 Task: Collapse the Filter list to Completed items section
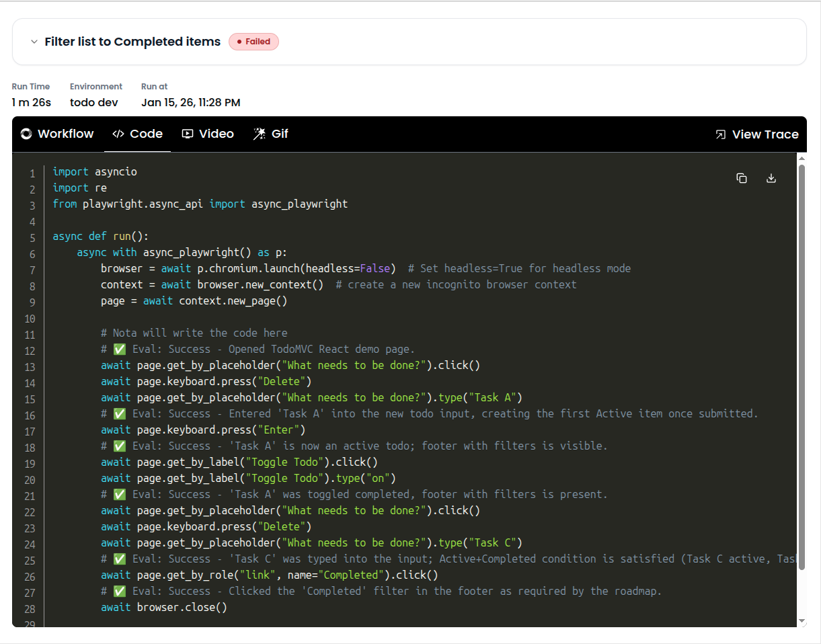[x=34, y=42]
